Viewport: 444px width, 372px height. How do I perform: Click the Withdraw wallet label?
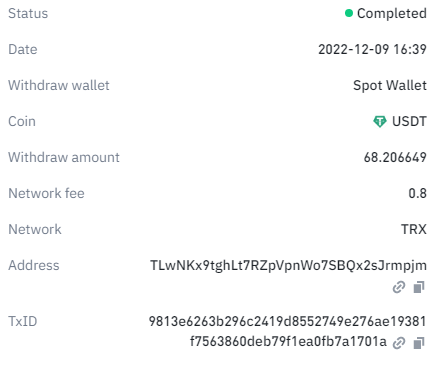pos(59,85)
